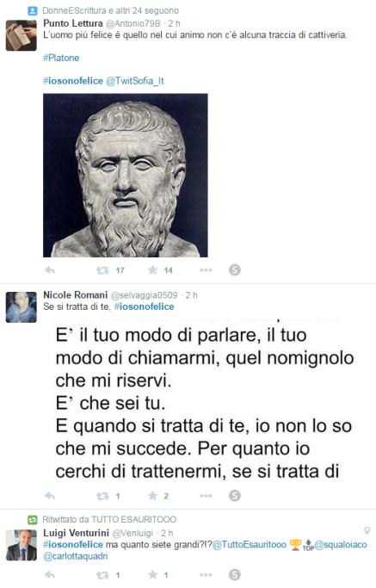Open Nicole Romani's text image

click(x=205, y=403)
